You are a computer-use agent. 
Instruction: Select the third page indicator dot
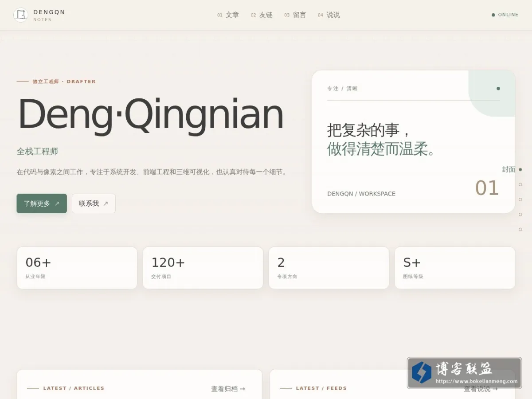520,199
